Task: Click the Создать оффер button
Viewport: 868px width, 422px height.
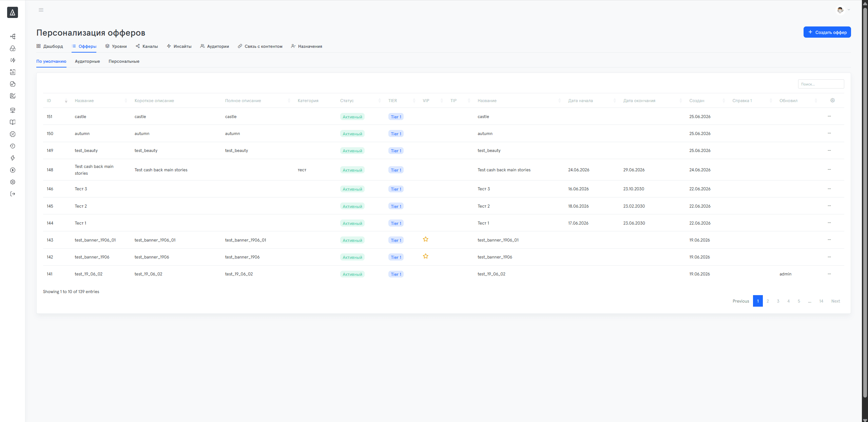Action: (x=827, y=32)
